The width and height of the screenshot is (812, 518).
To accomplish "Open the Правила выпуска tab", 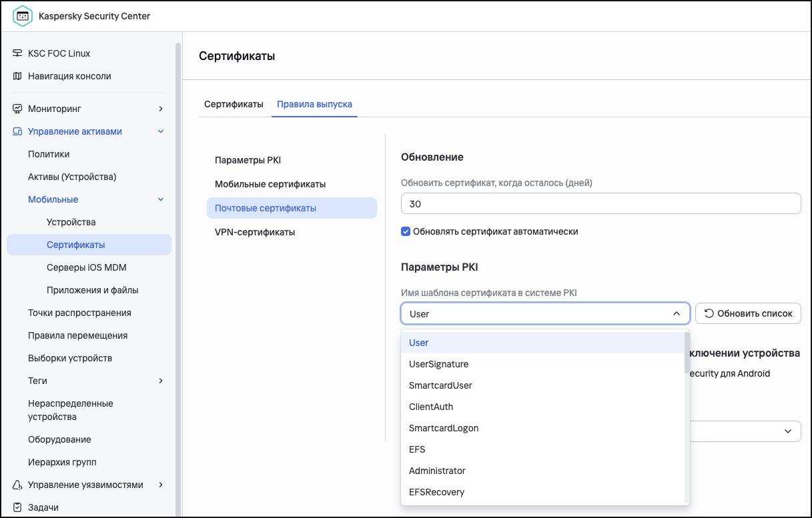I will [314, 104].
